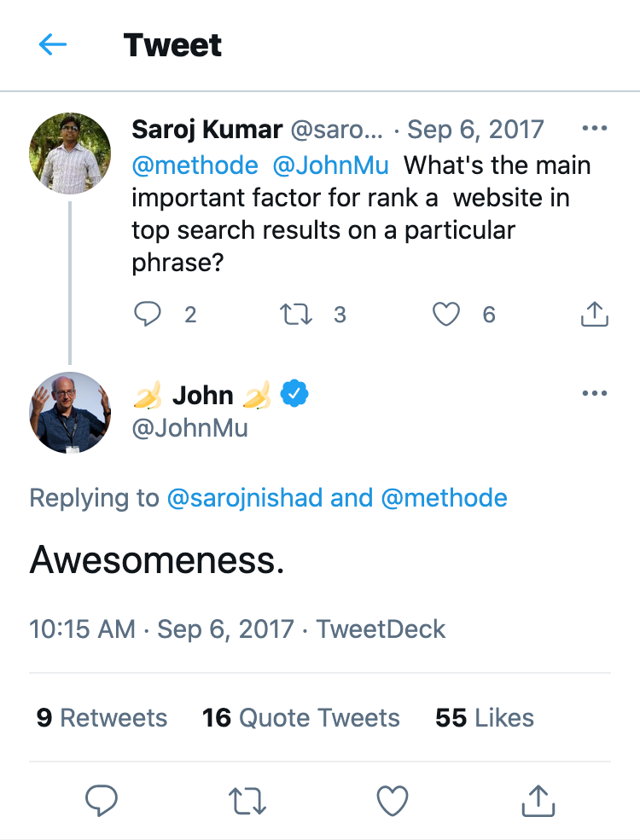View the 55 Likes list
640x840 pixels.
(x=484, y=718)
